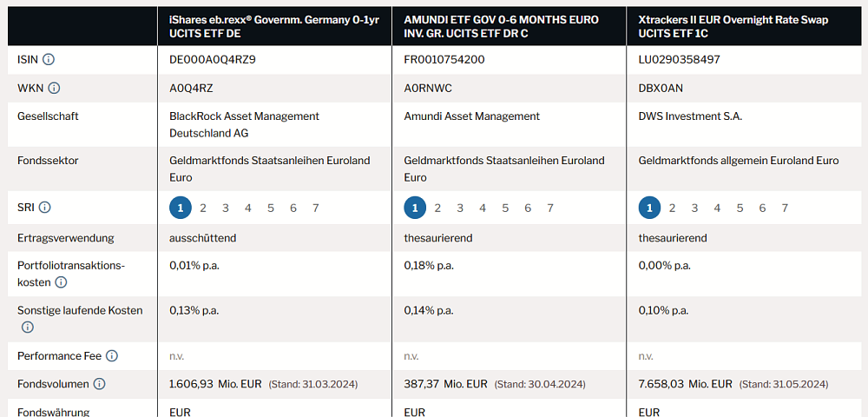Click the Portfoliotransaktionskosten info icon
The width and height of the screenshot is (868, 417).
click(61, 282)
